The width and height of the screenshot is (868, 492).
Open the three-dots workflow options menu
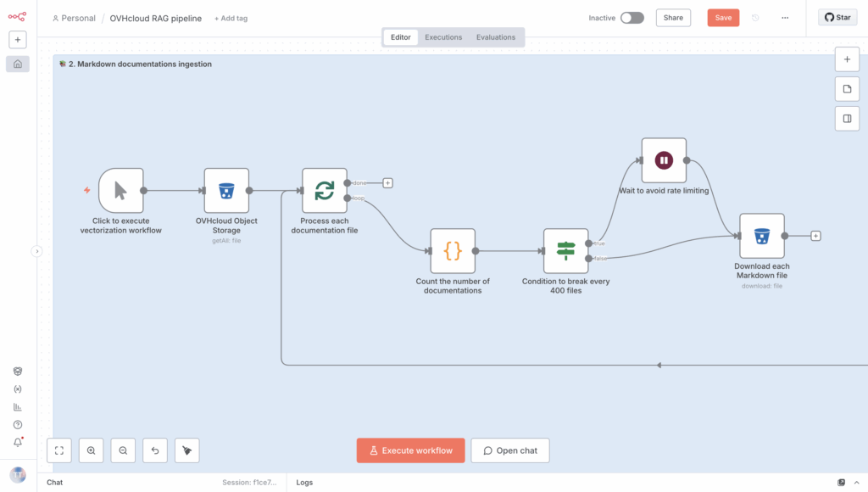785,18
